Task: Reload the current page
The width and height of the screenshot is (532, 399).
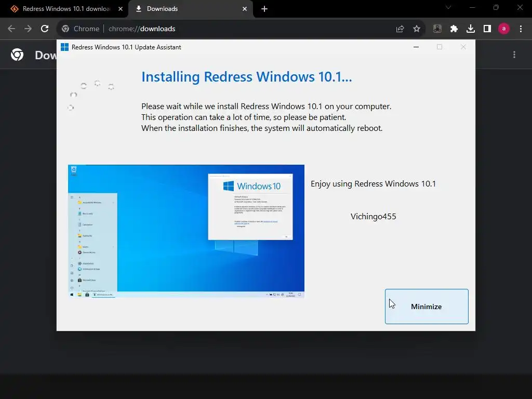Action: tap(45, 29)
